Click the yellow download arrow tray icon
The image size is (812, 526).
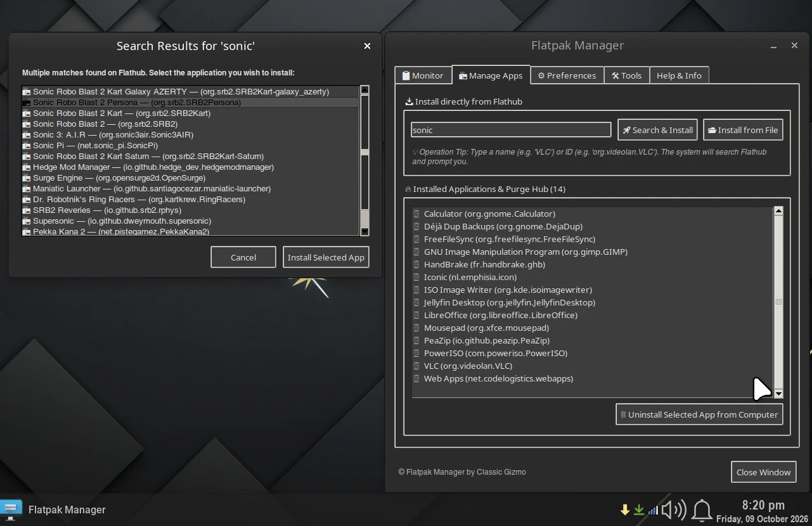tap(625, 510)
